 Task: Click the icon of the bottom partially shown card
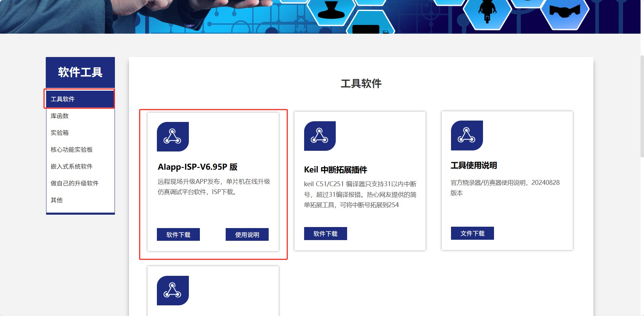(x=173, y=291)
